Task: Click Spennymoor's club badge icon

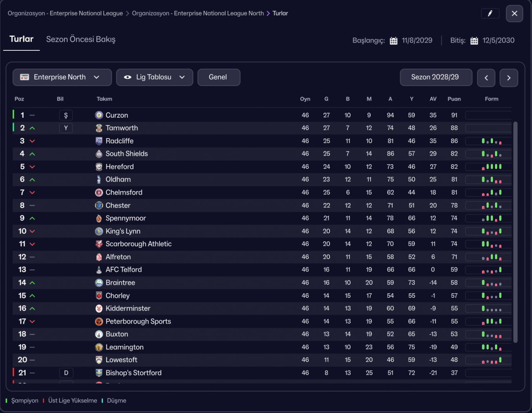Action: [99, 218]
